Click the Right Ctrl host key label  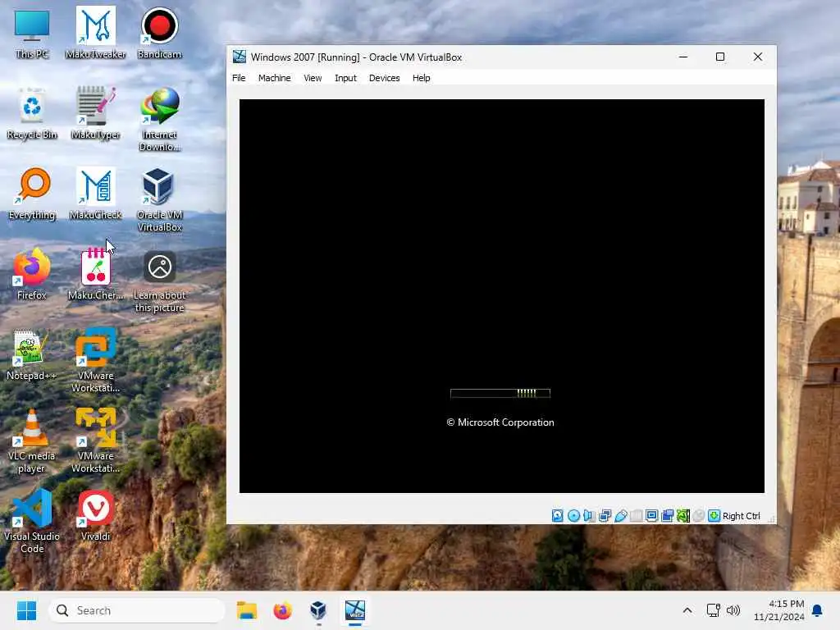pyautogui.click(x=741, y=516)
